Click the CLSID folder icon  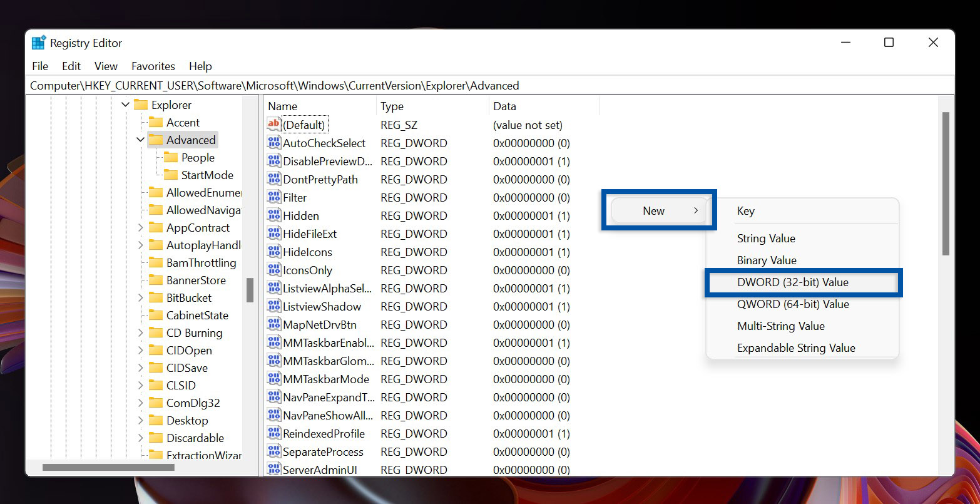pyautogui.click(x=155, y=385)
